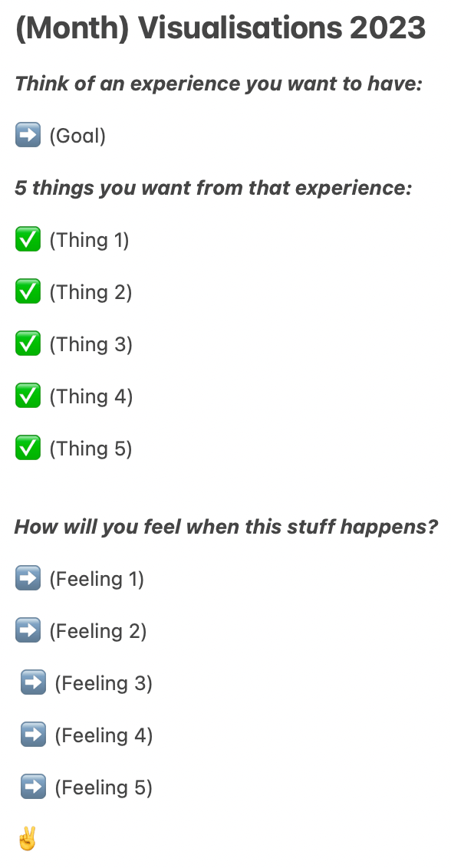Click the arrow emoji beside (Feeling 4)
The height and width of the screenshot is (868, 451).
33,734
